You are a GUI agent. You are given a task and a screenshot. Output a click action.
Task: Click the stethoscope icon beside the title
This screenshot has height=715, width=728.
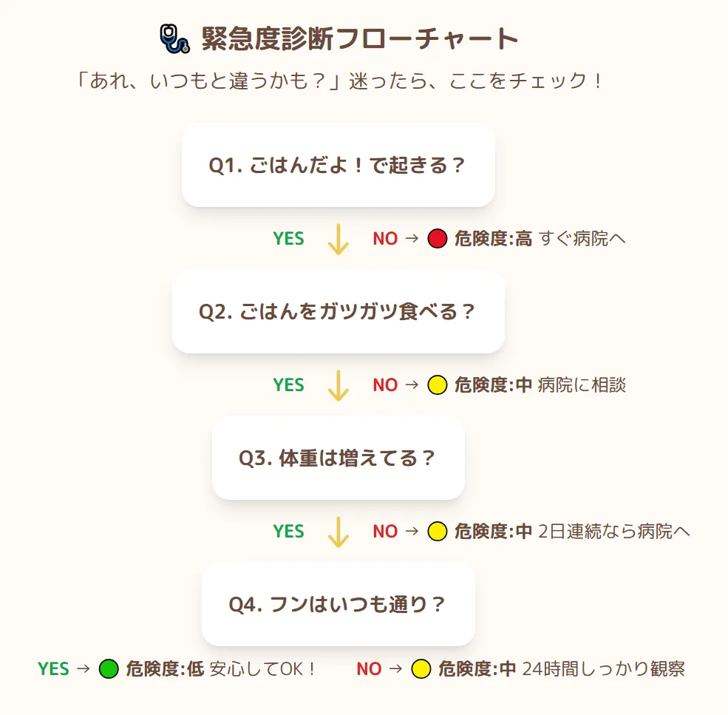[x=175, y=39]
